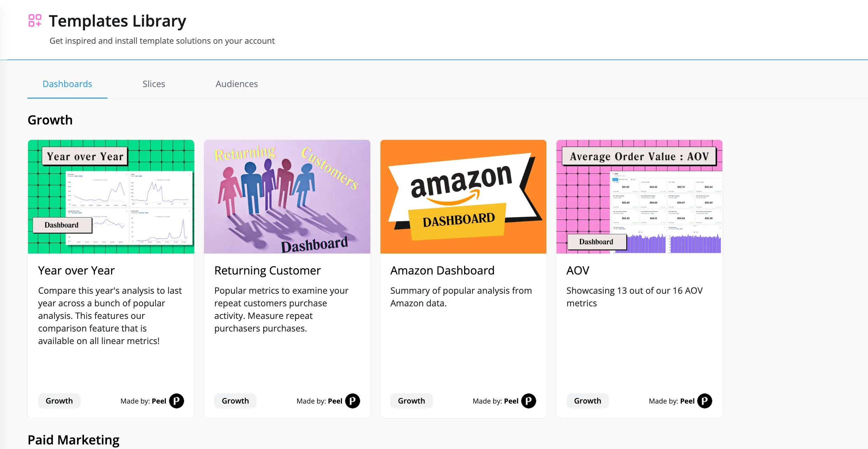Switch to the Dashboards tab
The image size is (868, 449).
pos(67,84)
